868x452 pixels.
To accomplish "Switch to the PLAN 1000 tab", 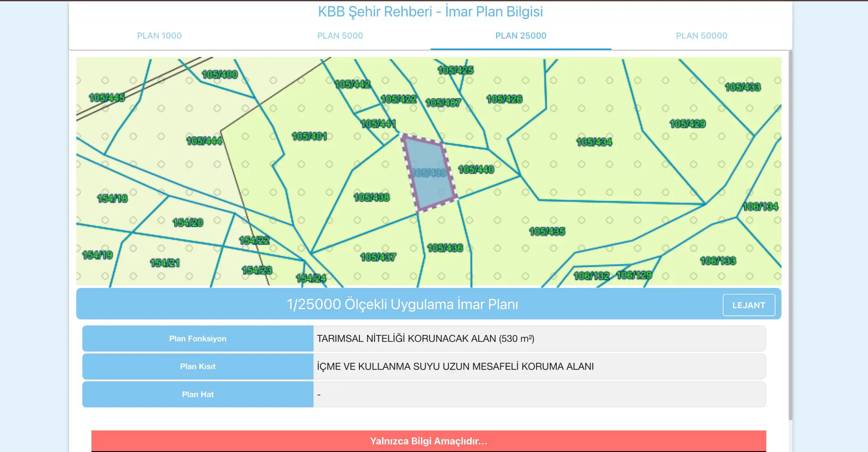I will pyautogui.click(x=159, y=36).
